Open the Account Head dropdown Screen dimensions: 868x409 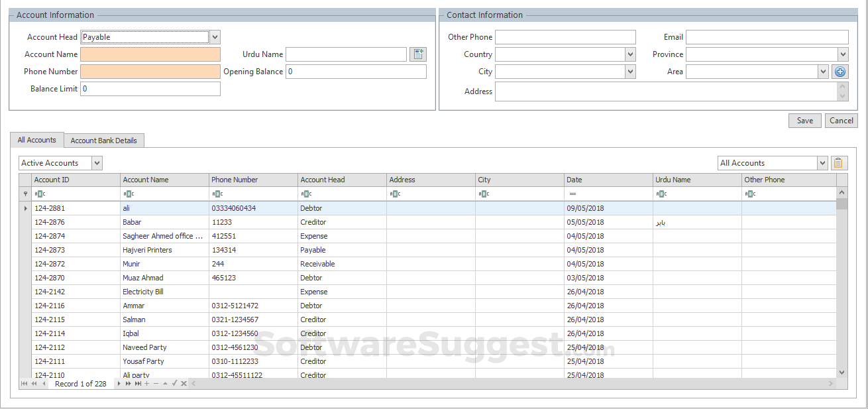tap(215, 36)
